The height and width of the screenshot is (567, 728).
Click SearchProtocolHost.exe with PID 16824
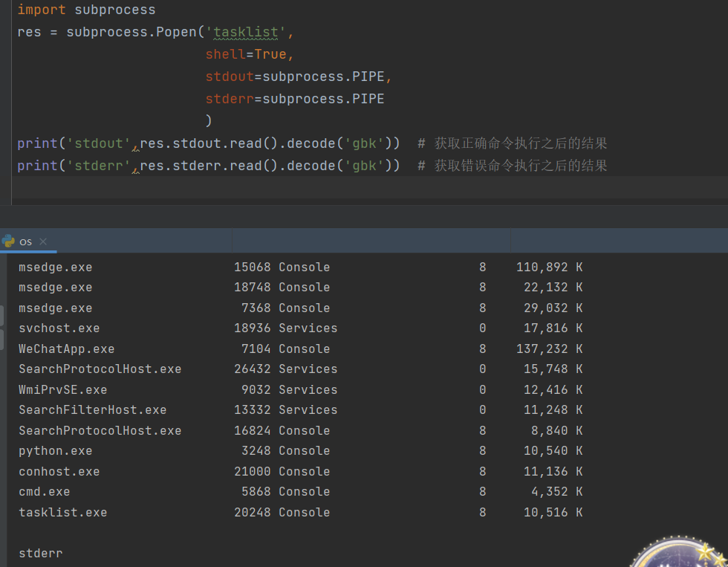(x=100, y=431)
